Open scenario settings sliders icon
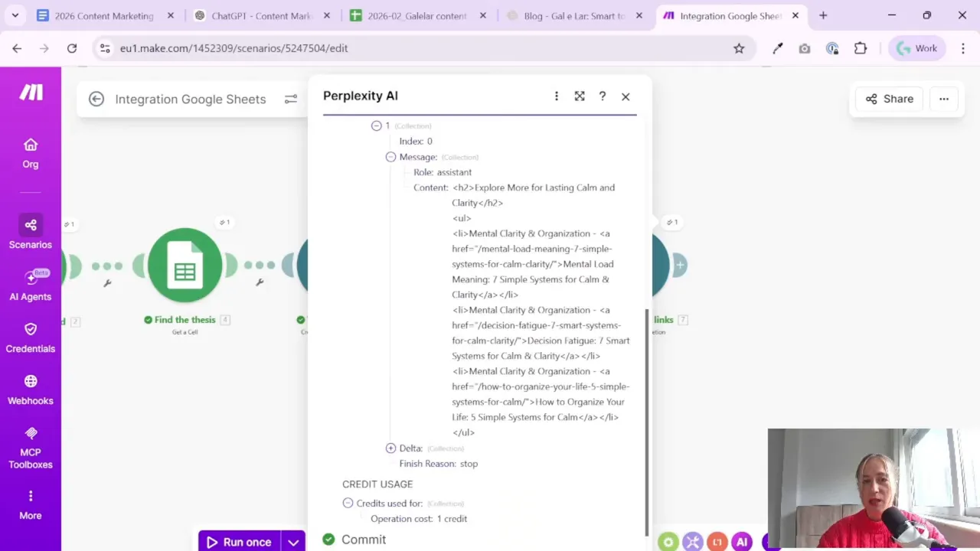Image resolution: width=980 pixels, height=551 pixels. [x=291, y=99]
